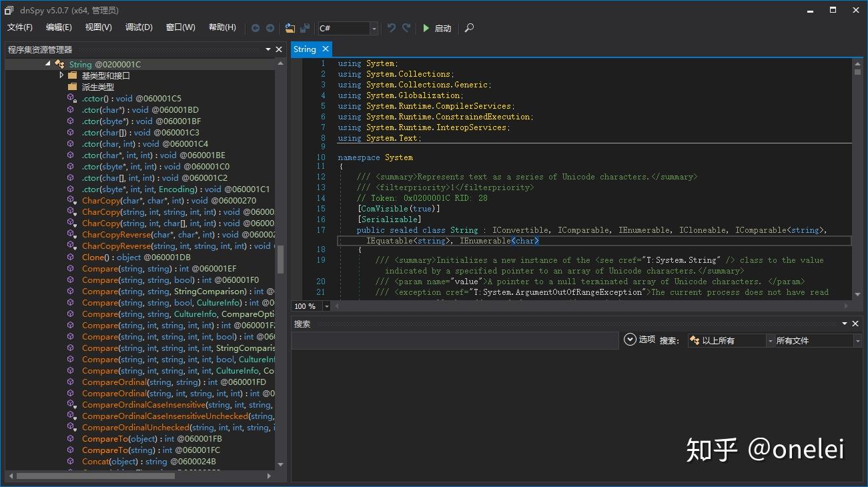Select the Clone() method in the tree
This screenshot has height=487, width=868.
pyautogui.click(x=93, y=258)
